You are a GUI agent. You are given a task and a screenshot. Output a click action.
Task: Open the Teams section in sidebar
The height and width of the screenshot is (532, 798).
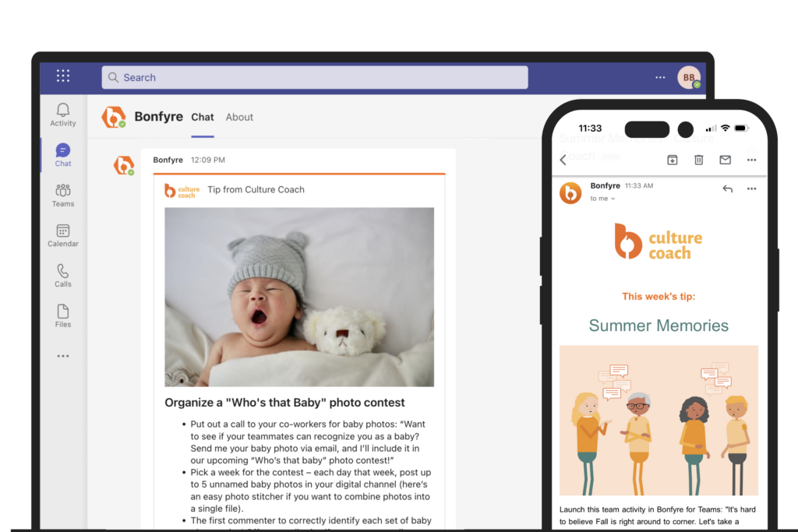(63, 195)
